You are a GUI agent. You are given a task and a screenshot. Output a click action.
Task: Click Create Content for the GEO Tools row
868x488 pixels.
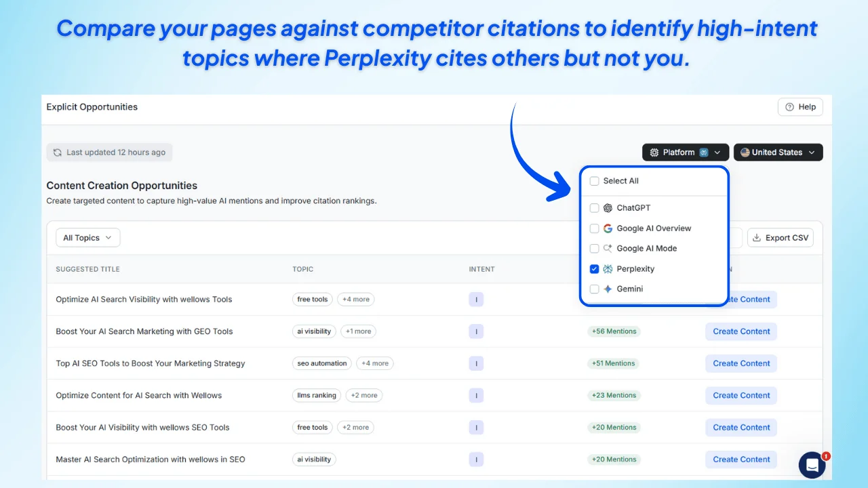pos(741,331)
